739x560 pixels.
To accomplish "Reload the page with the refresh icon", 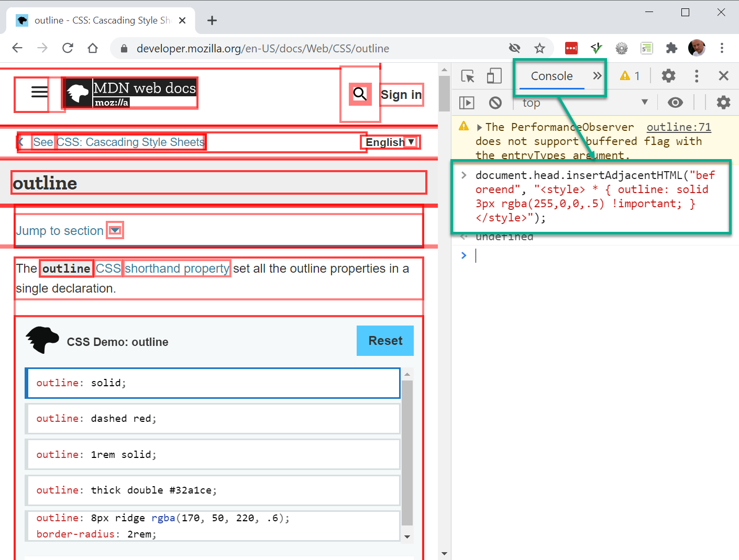I will tap(68, 48).
